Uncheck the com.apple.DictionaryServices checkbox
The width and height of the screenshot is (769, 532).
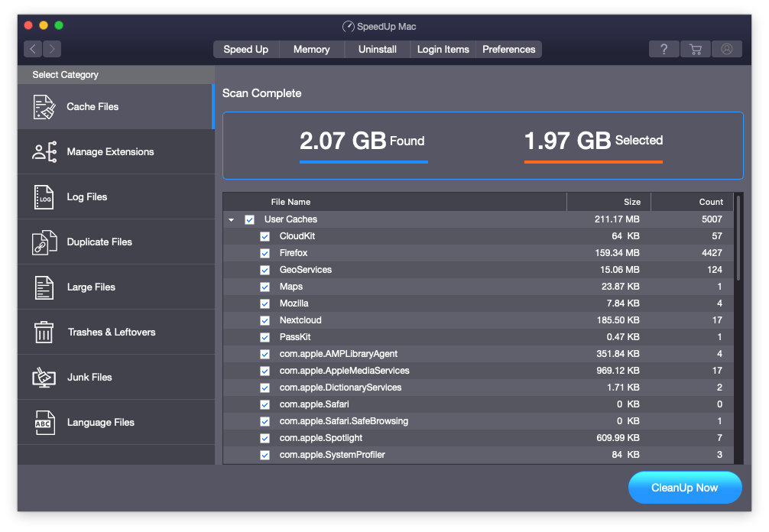(264, 388)
